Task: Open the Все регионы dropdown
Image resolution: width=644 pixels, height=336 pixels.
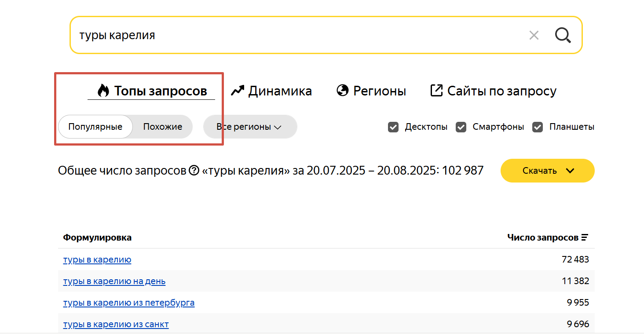Action: 249,127
